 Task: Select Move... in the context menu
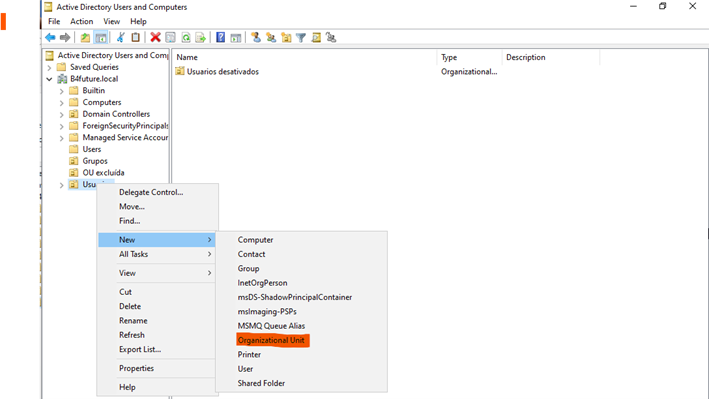tap(157, 207)
